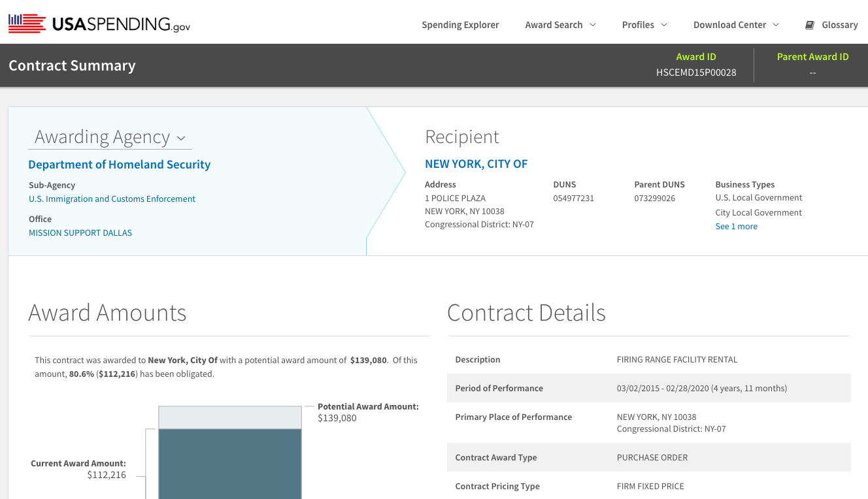
Task: Open the MISSION SUPPORT DALLAS office link
Action: click(x=80, y=233)
